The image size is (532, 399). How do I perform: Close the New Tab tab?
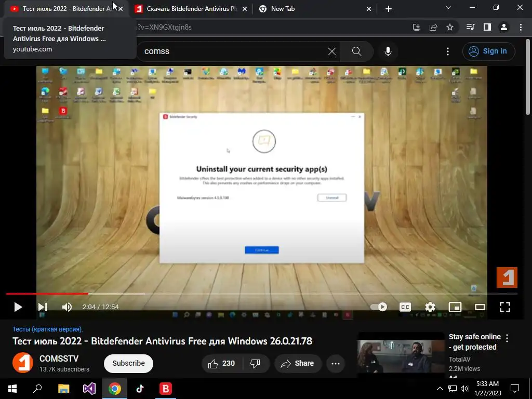pyautogui.click(x=369, y=9)
